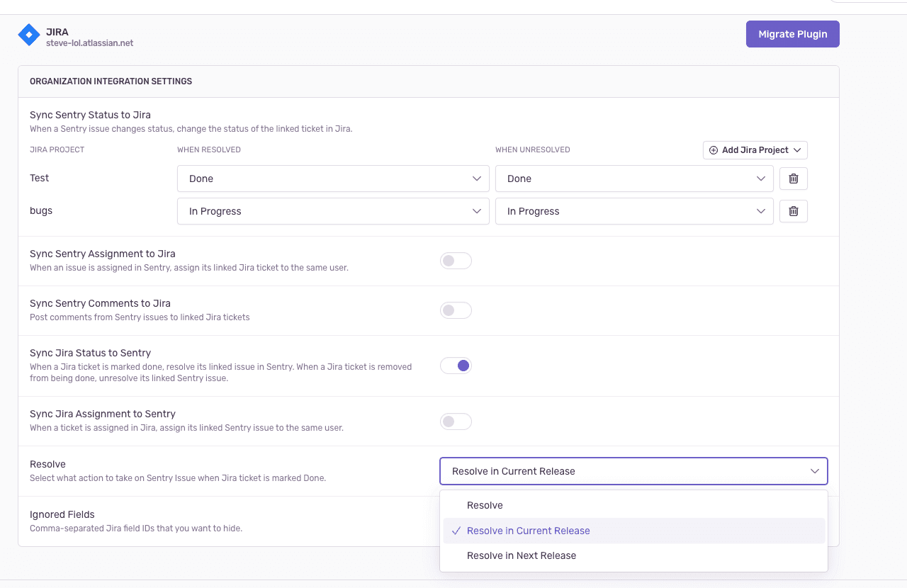Click the steve-lol.atlassian.net link

89,43
